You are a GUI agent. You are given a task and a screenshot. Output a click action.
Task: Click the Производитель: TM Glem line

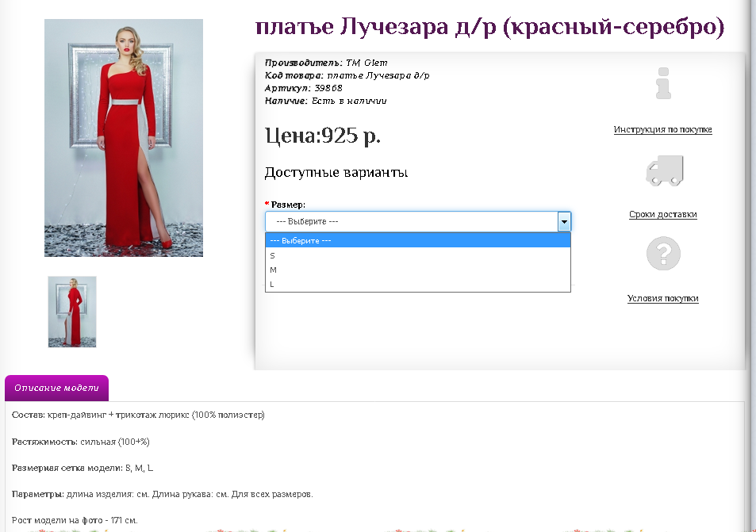[326, 63]
